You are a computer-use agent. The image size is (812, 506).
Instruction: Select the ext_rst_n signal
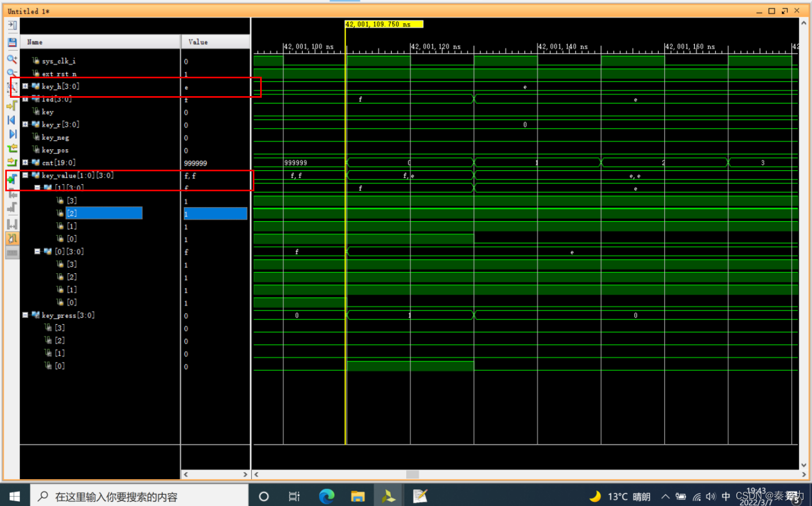pos(59,74)
